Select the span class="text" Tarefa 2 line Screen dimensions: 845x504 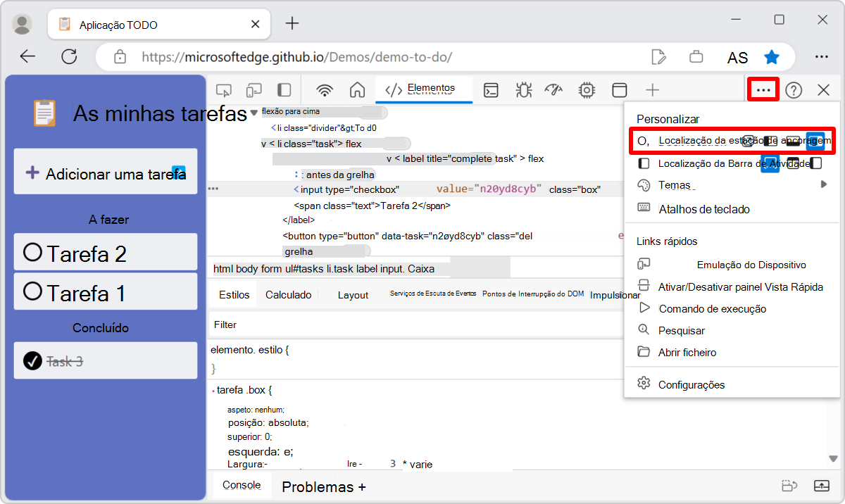coord(372,206)
